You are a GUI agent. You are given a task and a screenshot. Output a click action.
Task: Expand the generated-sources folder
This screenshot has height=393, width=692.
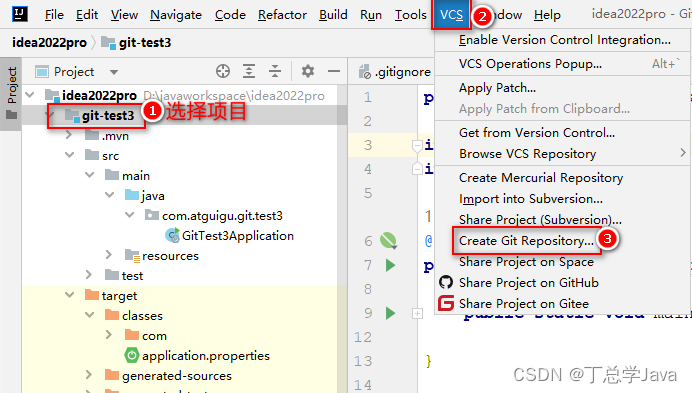point(89,375)
